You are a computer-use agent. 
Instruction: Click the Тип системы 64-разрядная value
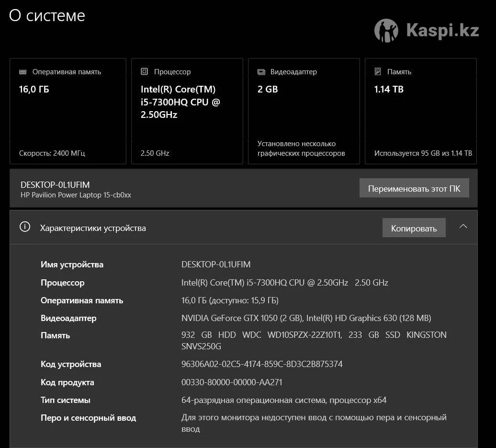click(283, 400)
